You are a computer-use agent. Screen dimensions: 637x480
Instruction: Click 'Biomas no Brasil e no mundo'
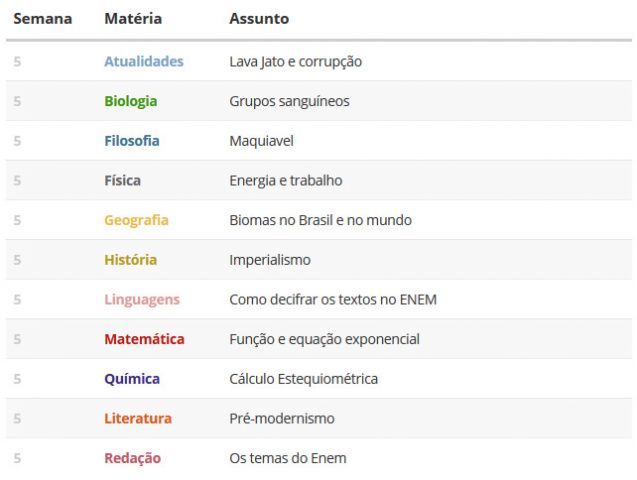tap(321, 220)
